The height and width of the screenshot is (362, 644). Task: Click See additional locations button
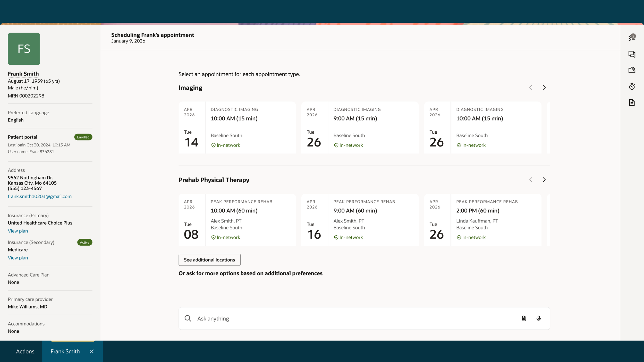pyautogui.click(x=209, y=260)
